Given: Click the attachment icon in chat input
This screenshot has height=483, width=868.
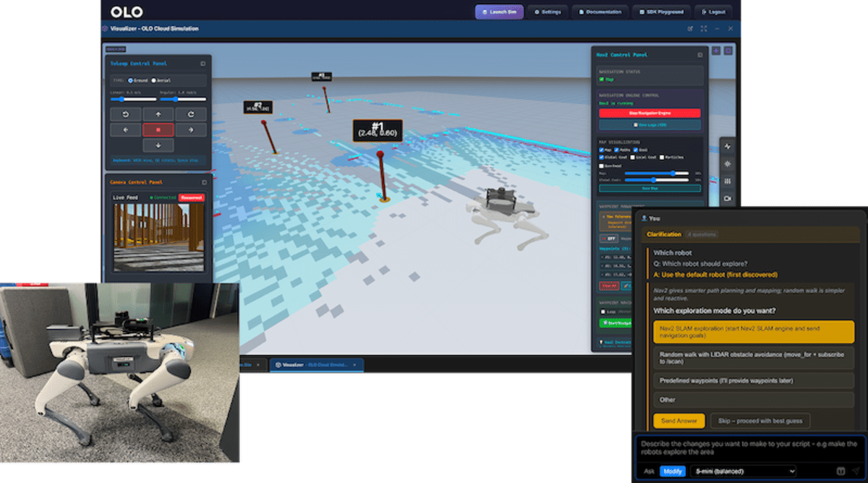Looking at the screenshot, I should pos(841,471).
